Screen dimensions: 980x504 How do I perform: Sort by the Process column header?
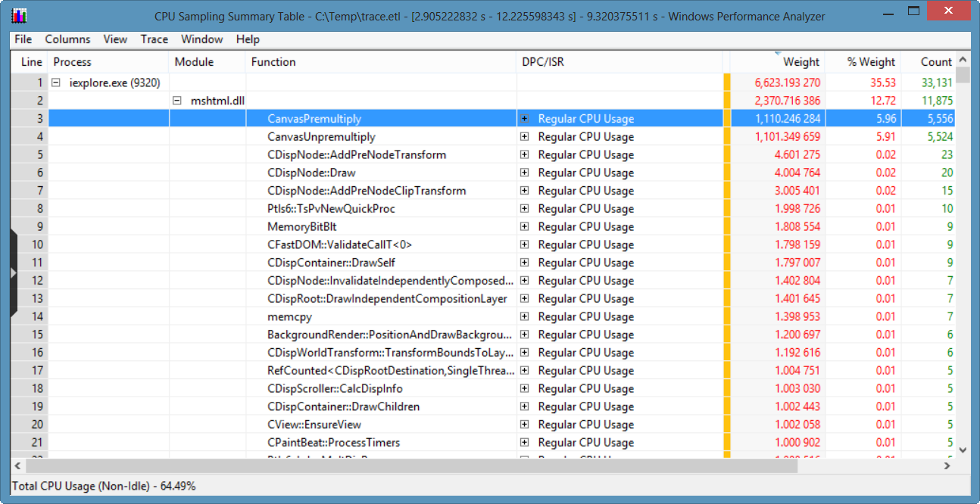(109, 62)
